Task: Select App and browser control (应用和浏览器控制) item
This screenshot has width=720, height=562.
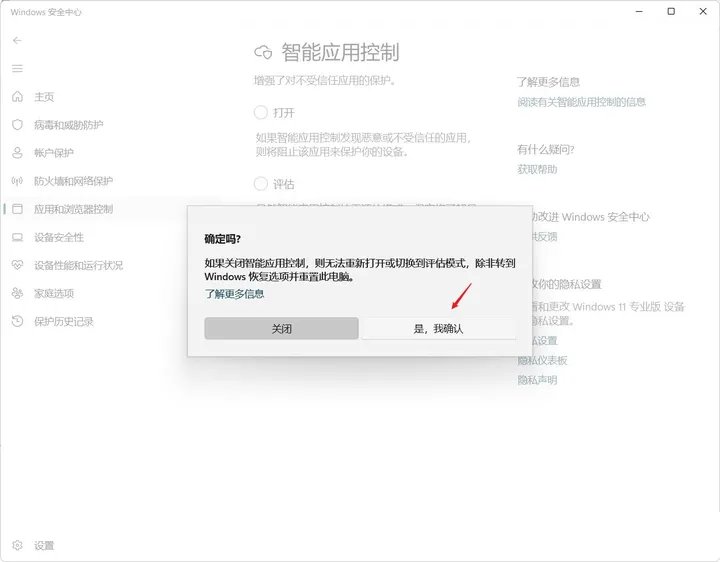Action: (73, 209)
